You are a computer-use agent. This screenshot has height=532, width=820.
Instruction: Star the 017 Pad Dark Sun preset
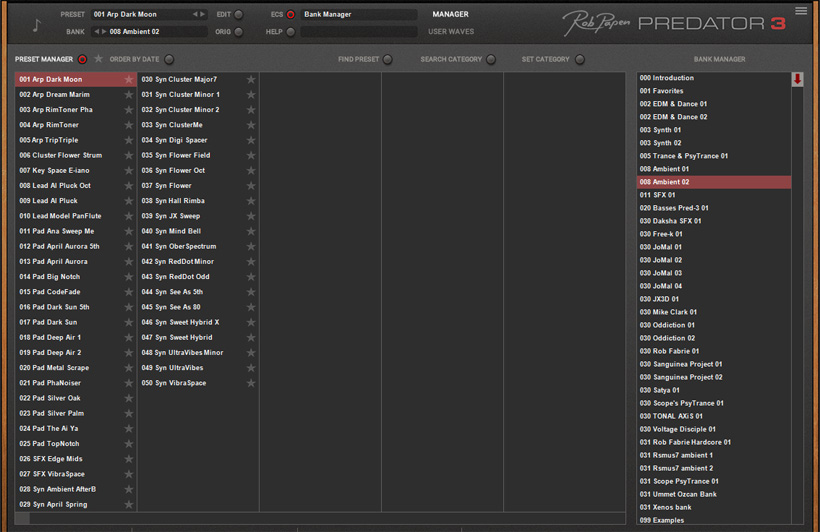129,322
